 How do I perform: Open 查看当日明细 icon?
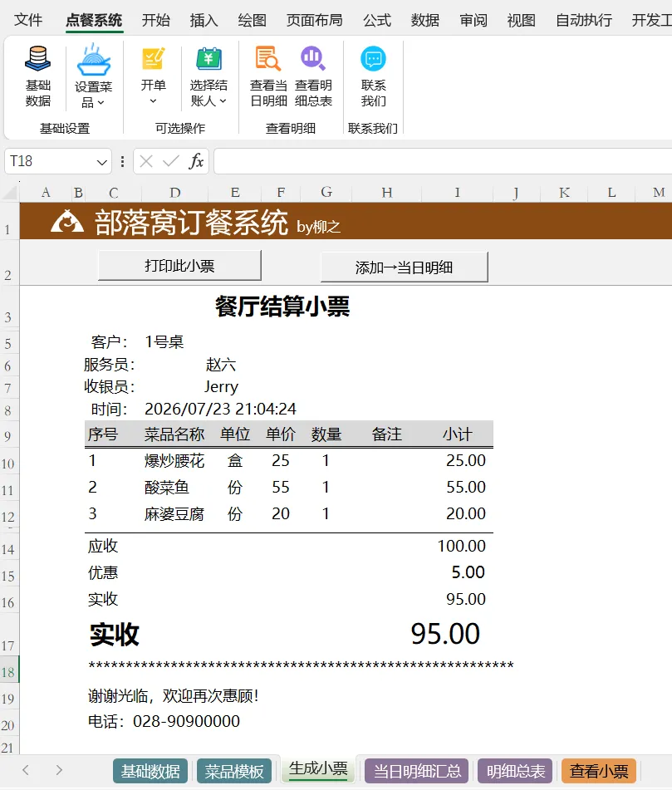[268, 58]
